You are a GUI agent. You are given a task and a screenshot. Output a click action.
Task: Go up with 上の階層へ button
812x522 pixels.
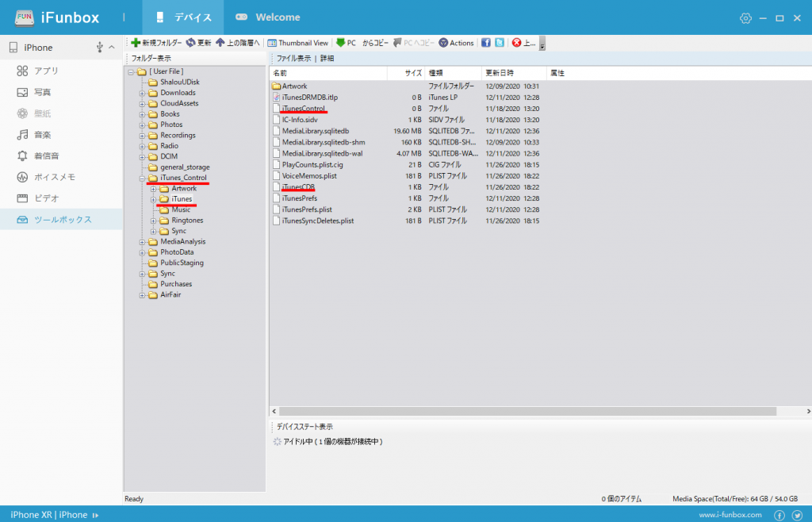238,43
